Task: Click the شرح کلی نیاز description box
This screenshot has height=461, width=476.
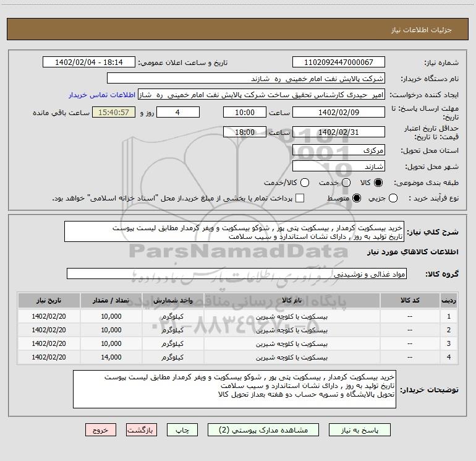Action: tap(234, 231)
